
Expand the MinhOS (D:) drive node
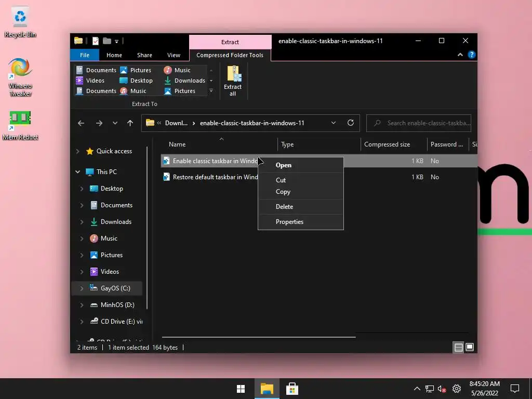82,305
